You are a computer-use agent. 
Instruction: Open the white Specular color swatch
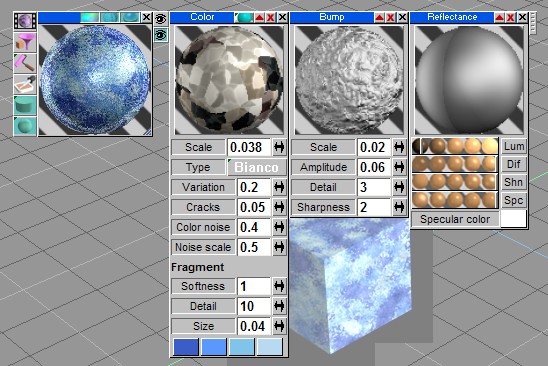[x=513, y=219]
